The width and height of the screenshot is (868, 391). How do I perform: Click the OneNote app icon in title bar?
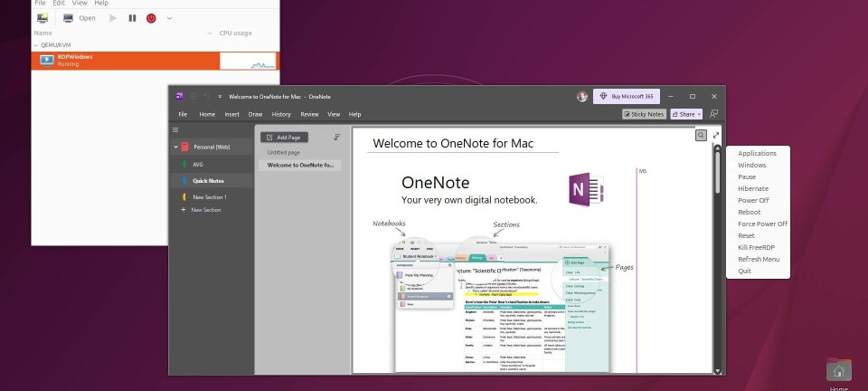[179, 96]
